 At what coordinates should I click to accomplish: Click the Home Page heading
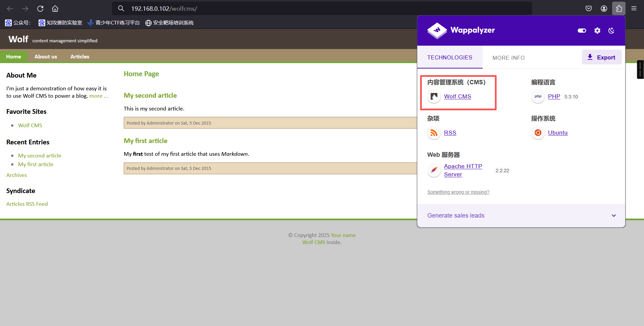(141, 74)
